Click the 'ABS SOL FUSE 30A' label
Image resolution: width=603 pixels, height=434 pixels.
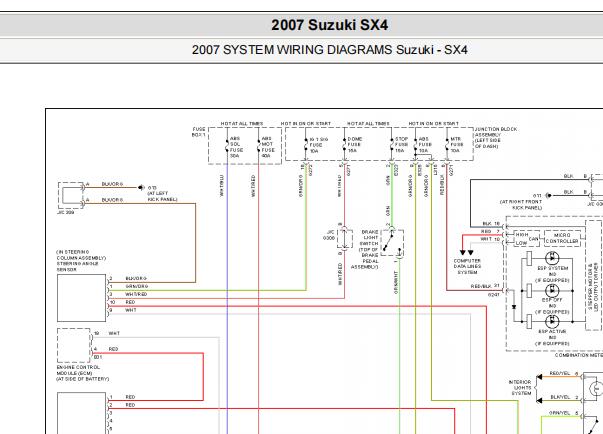pyautogui.click(x=236, y=147)
